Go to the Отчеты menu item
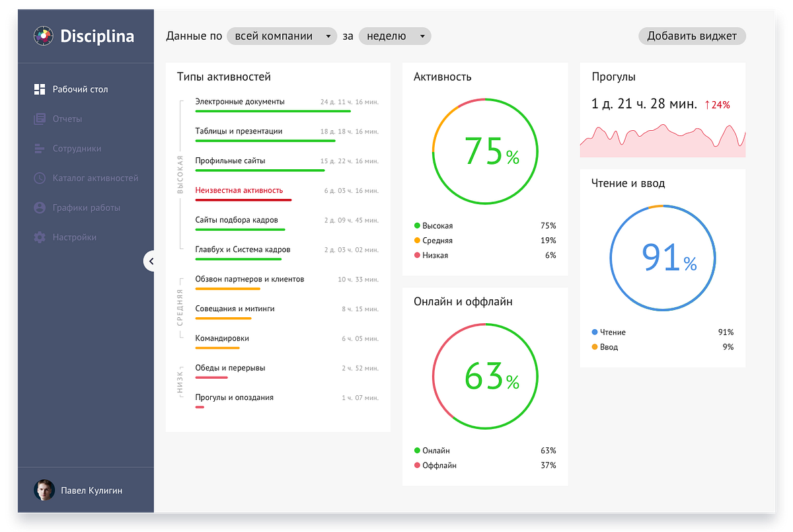The image size is (793, 532). 67,119
